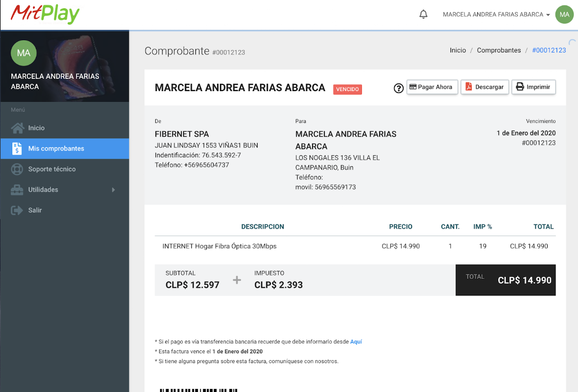Follow the Comprobantes breadcrumb link
The height and width of the screenshot is (392, 578).
(x=499, y=50)
